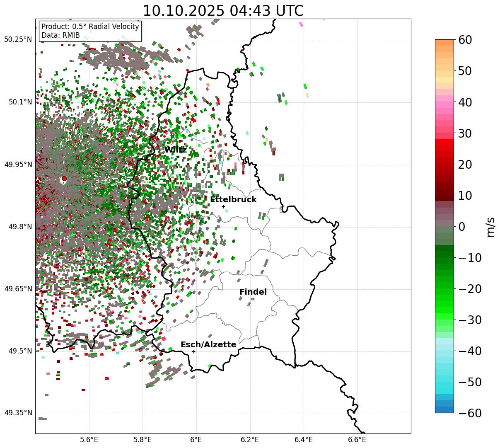Click the 5.8°E longitude label
This screenshot has height=448, width=500.
[143, 440]
